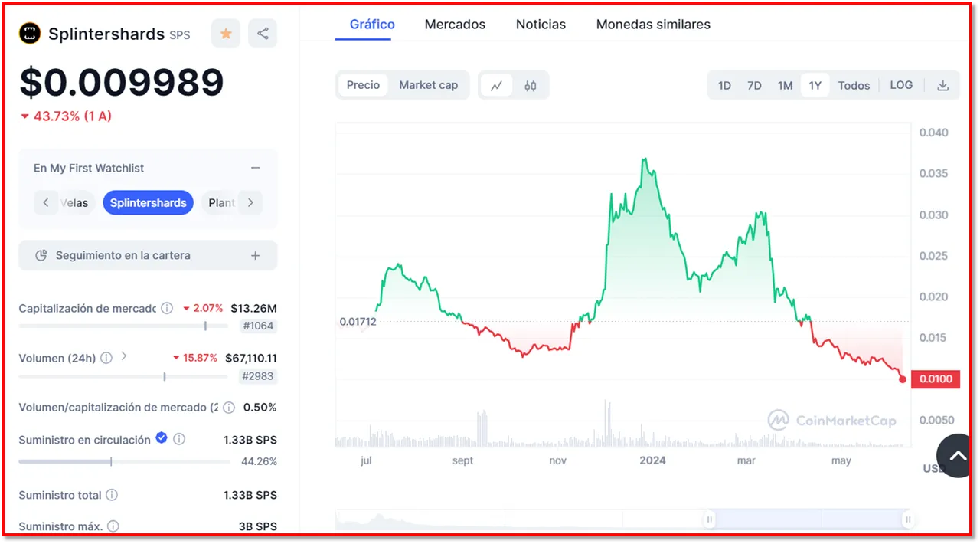980x544 pixels.
Task: Open info icon beside Capitalización de mercado
Action: (167, 308)
